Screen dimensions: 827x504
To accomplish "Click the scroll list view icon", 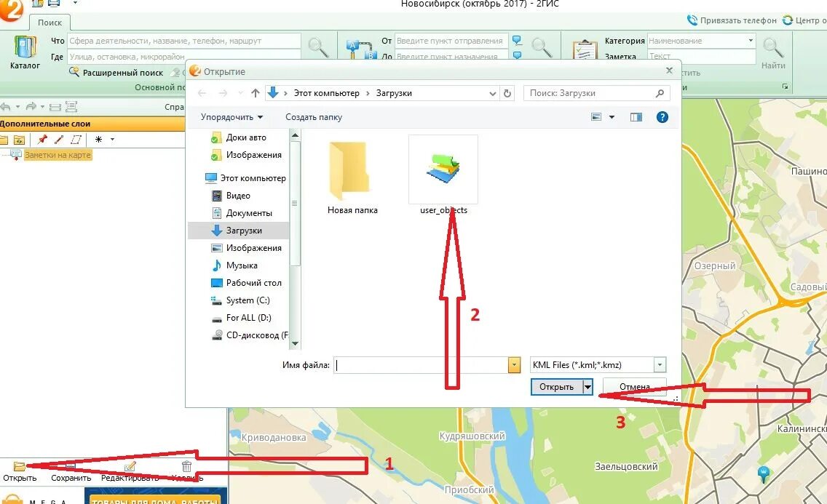I will click(71, 107).
